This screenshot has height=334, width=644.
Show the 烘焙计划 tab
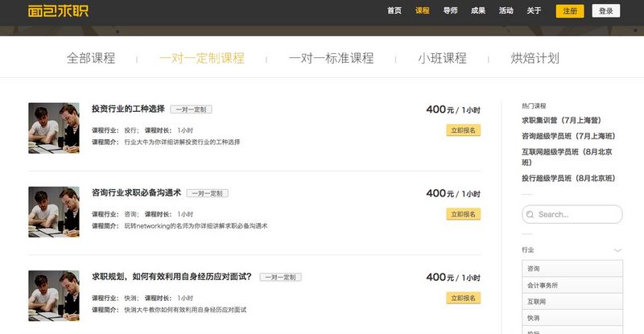click(535, 59)
